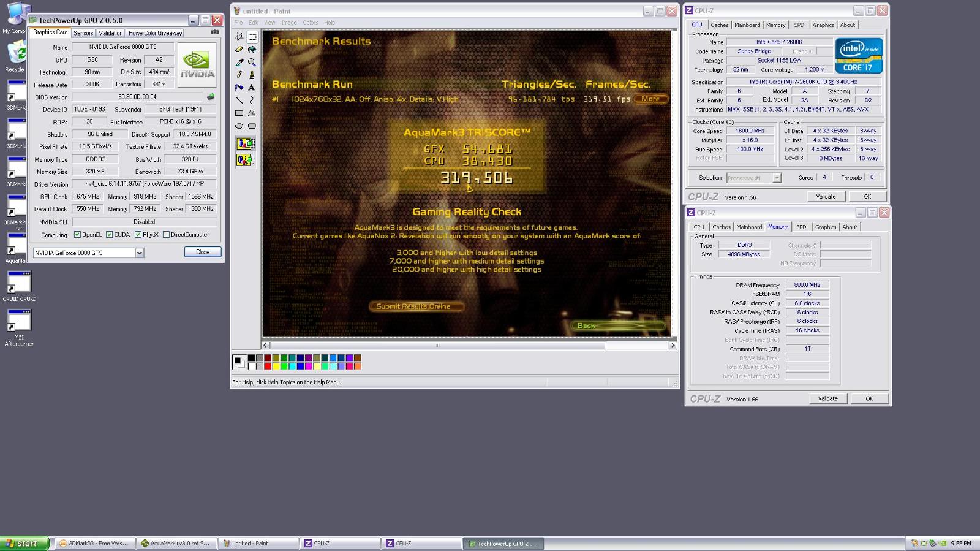Image resolution: width=980 pixels, height=551 pixels.
Task: Open the File menu in Paint
Action: coord(238,23)
